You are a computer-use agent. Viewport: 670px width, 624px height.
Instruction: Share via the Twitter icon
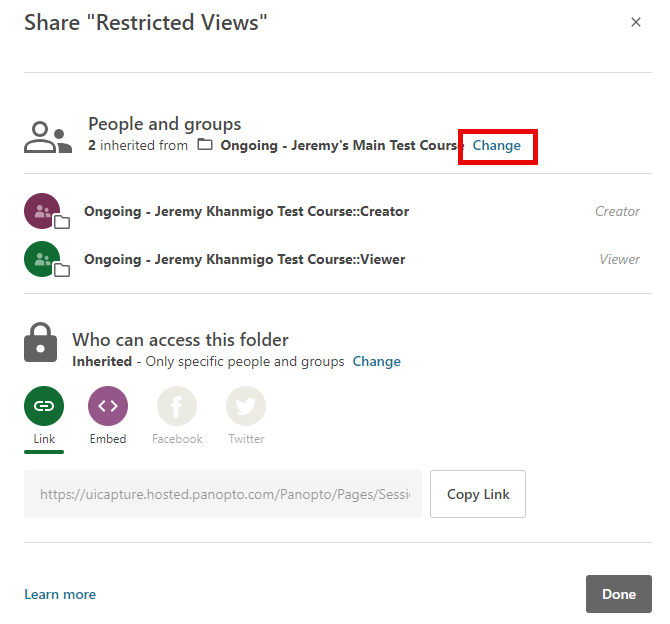pos(246,406)
